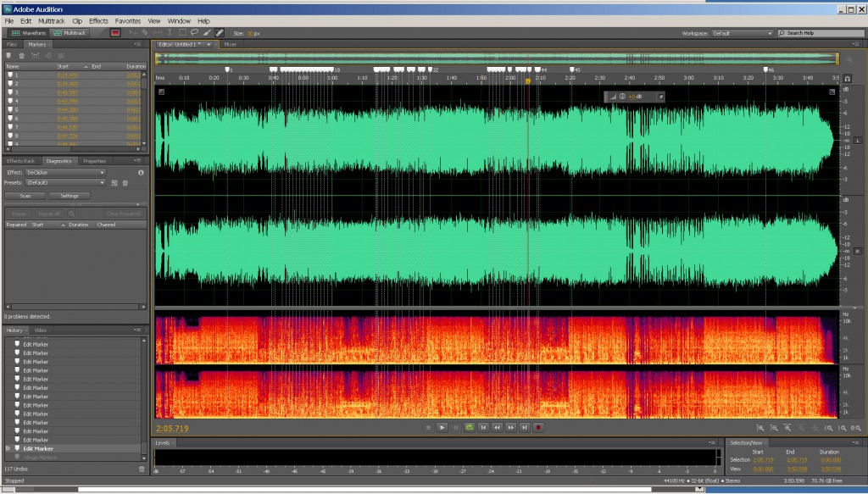Toggle the Pause transport button

455,428
